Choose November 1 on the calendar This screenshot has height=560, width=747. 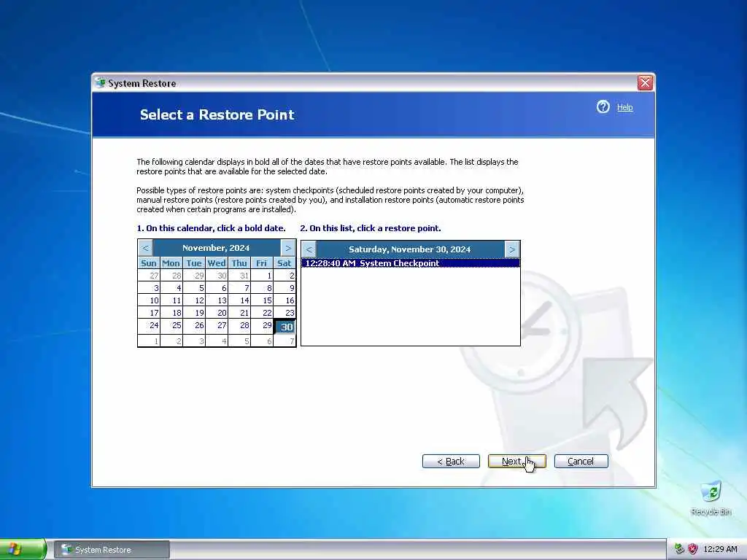pyautogui.click(x=263, y=275)
